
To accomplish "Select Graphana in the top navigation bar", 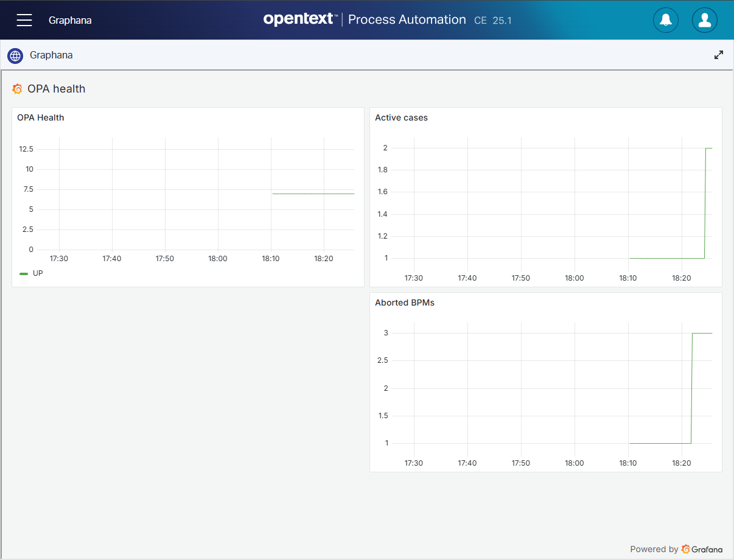I will (x=70, y=19).
